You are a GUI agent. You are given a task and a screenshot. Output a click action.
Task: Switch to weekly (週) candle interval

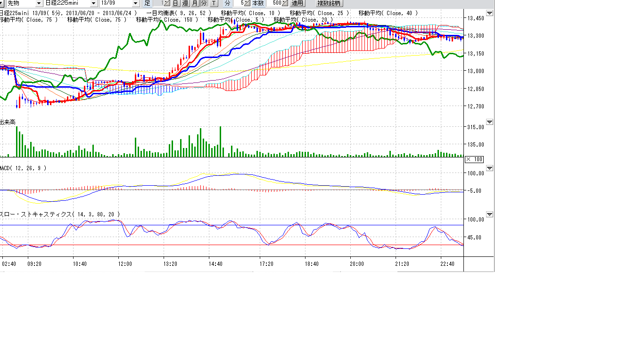pyautogui.click(x=185, y=3)
